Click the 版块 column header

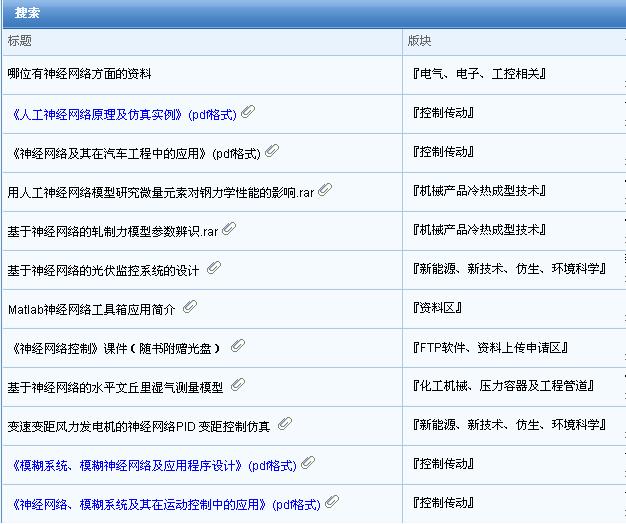tap(419, 41)
